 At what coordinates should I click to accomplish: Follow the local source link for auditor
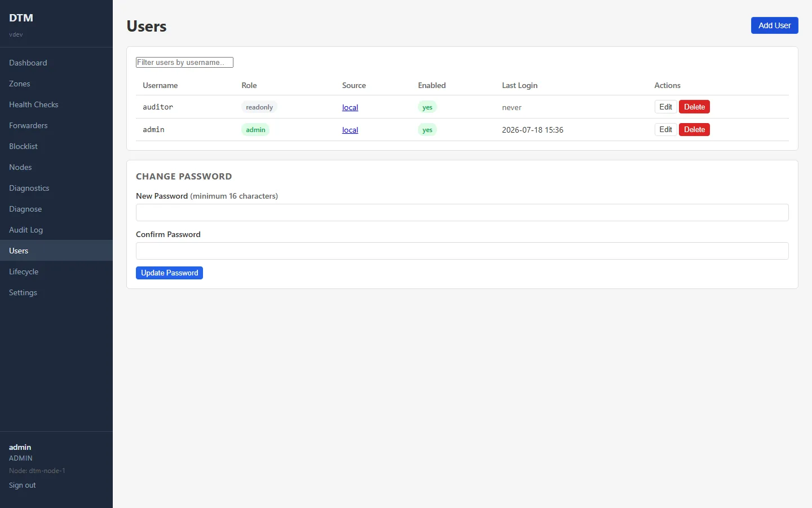pos(350,107)
